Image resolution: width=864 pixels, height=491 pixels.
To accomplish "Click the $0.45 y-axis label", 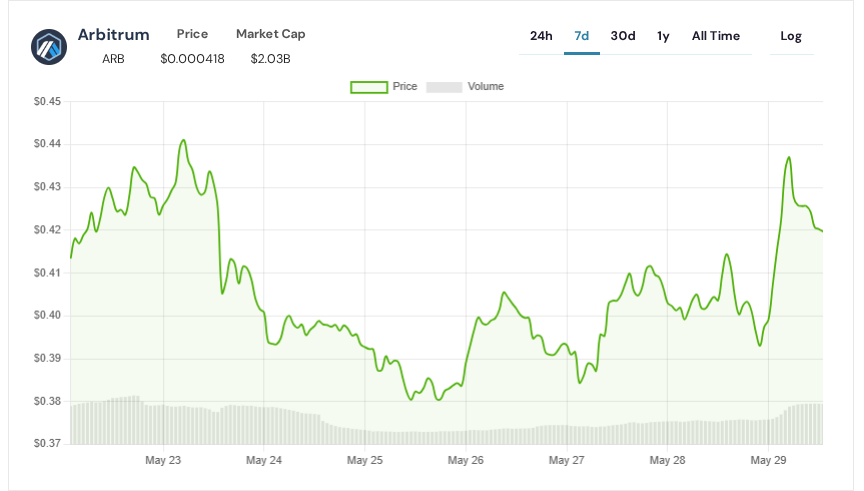I will click(x=47, y=101).
